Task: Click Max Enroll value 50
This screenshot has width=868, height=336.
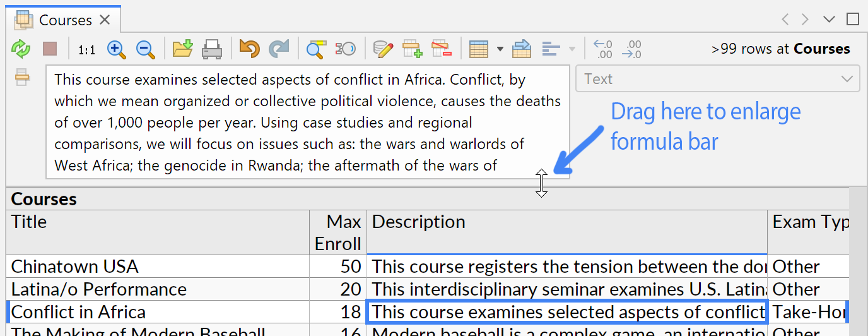Action: tap(338, 267)
